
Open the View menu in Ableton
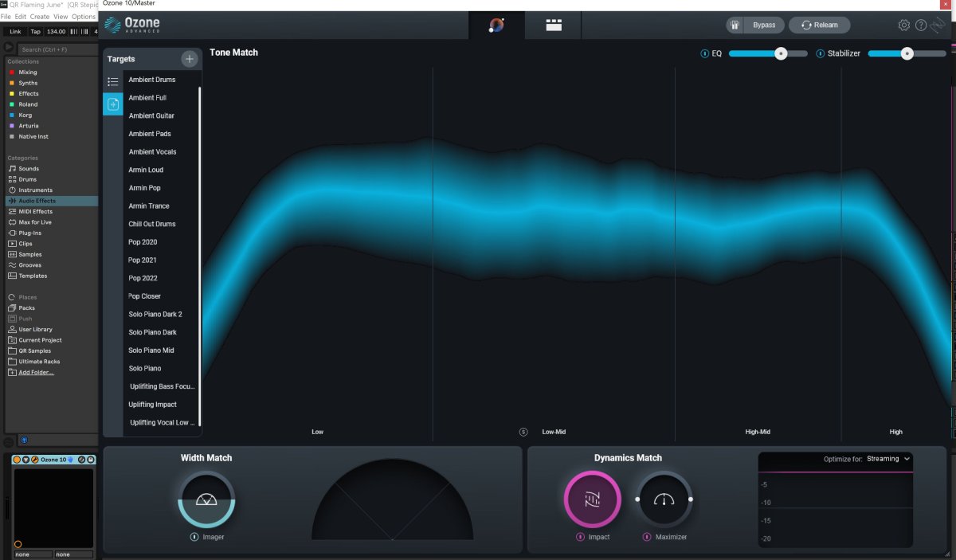pyautogui.click(x=61, y=17)
